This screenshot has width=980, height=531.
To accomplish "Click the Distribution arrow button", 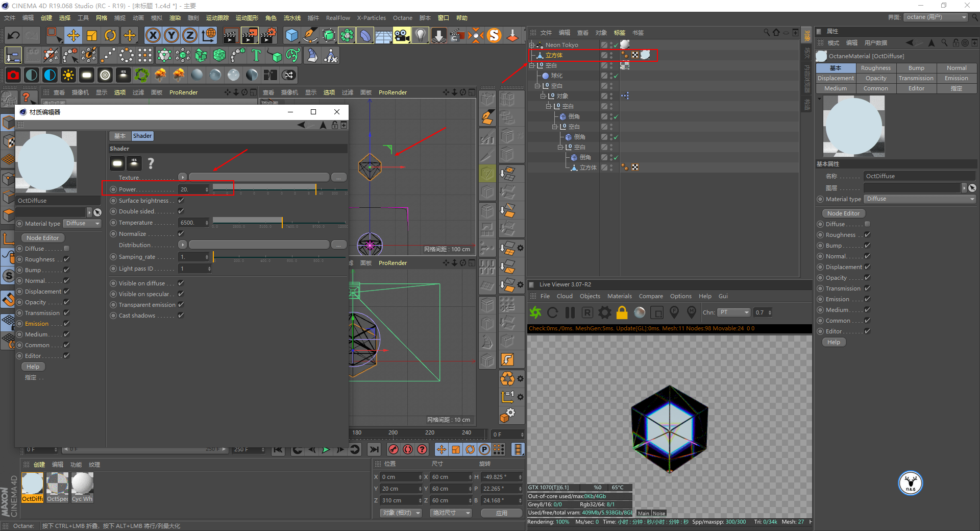I will tap(183, 245).
